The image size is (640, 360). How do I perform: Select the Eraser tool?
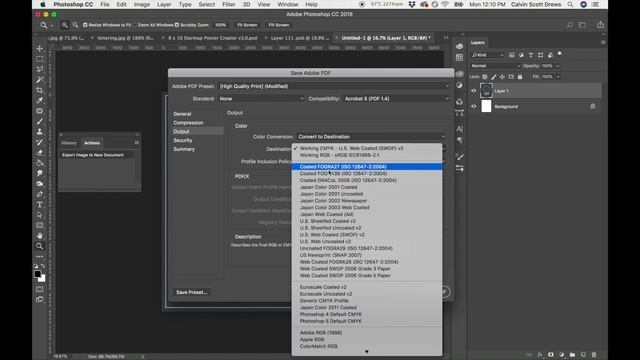[40, 153]
